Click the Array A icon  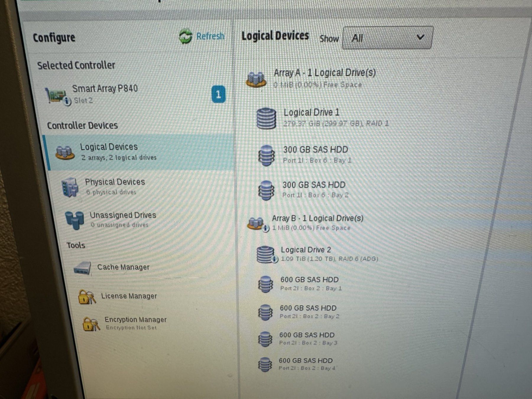(x=256, y=79)
